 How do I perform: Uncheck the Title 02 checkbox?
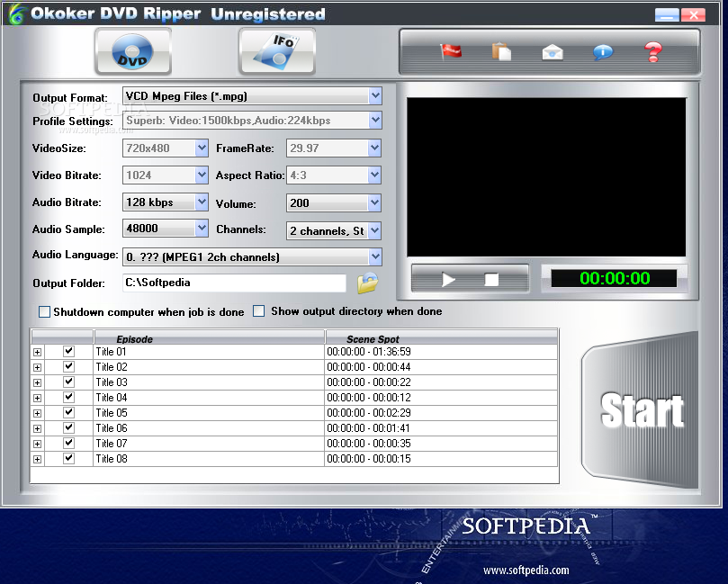pyautogui.click(x=68, y=366)
